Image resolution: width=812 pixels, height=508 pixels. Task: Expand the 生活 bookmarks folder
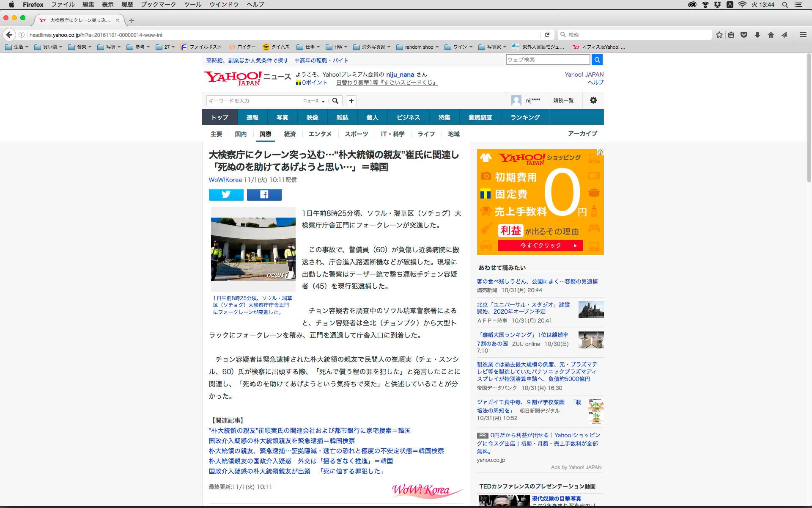coord(17,47)
